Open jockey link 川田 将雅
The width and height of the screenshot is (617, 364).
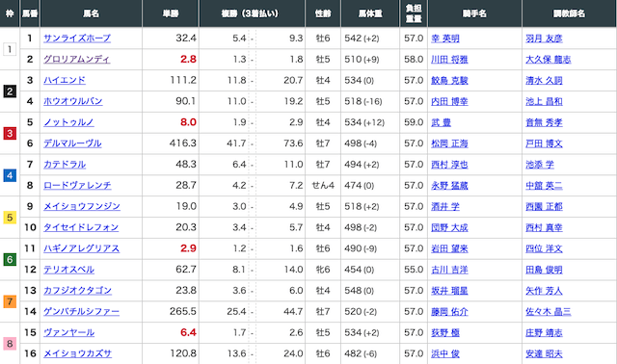click(449, 60)
